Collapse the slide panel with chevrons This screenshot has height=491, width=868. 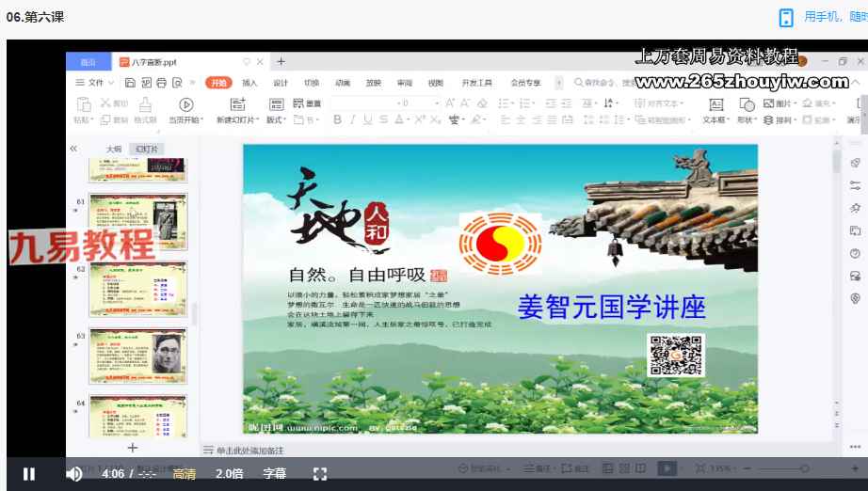pyautogui.click(x=73, y=149)
